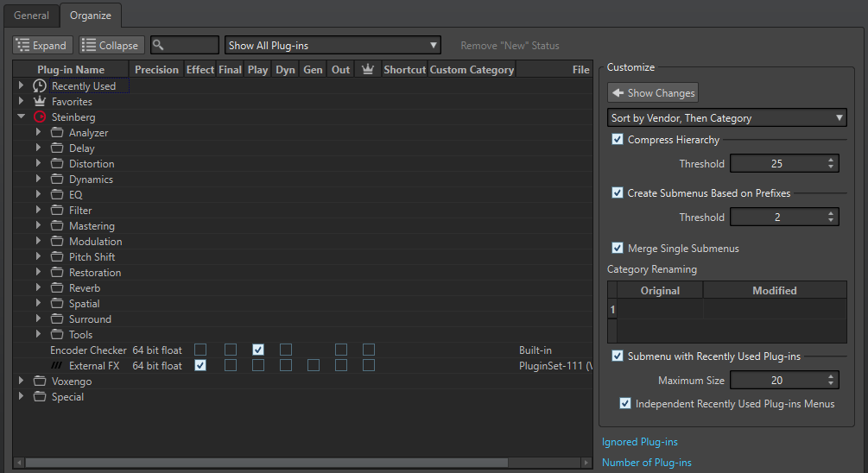
Task: Expand the Dynamics category tree node
Action: coord(39,180)
